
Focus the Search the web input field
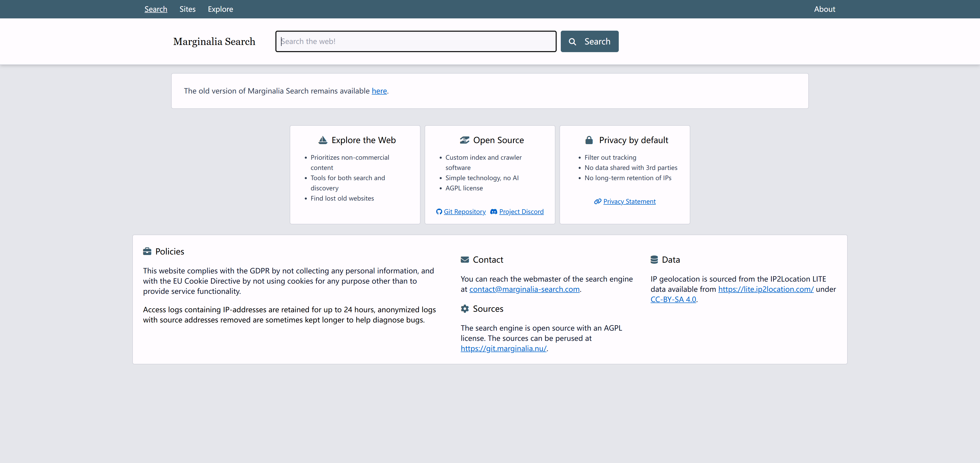click(x=415, y=41)
